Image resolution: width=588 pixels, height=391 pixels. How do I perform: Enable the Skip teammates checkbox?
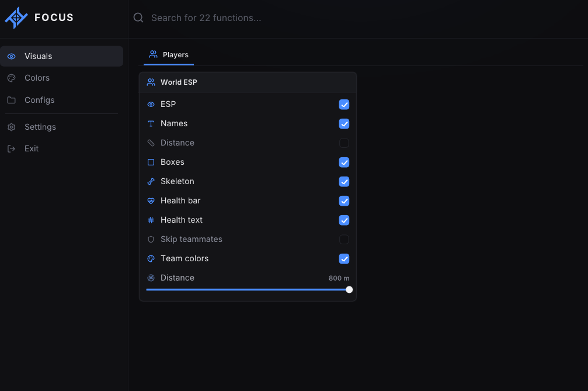pyautogui.click(x=344, y=240)
